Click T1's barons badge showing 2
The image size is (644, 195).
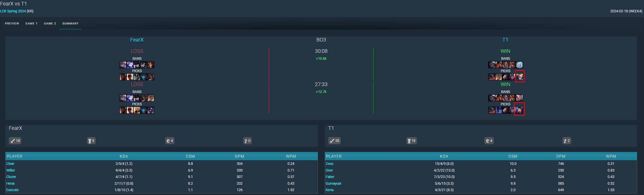[x=567, y=141]
